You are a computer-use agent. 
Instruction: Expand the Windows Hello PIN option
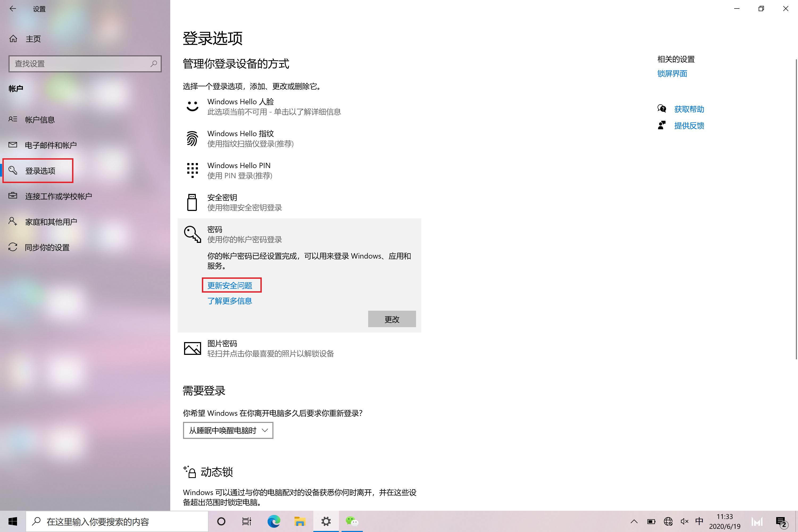point(239,170)
